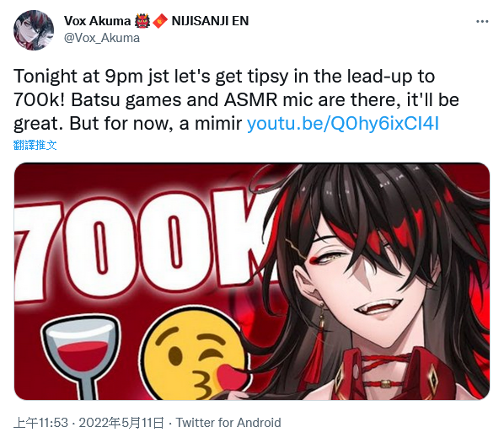
Task: Click the red tassel earring in the artwork
Action: (317, 349)
